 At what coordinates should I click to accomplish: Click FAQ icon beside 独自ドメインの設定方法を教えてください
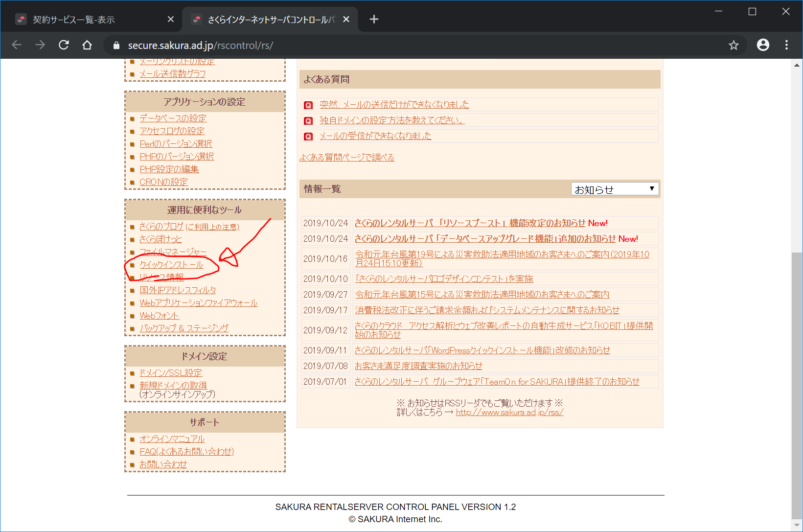click(308, 120)
